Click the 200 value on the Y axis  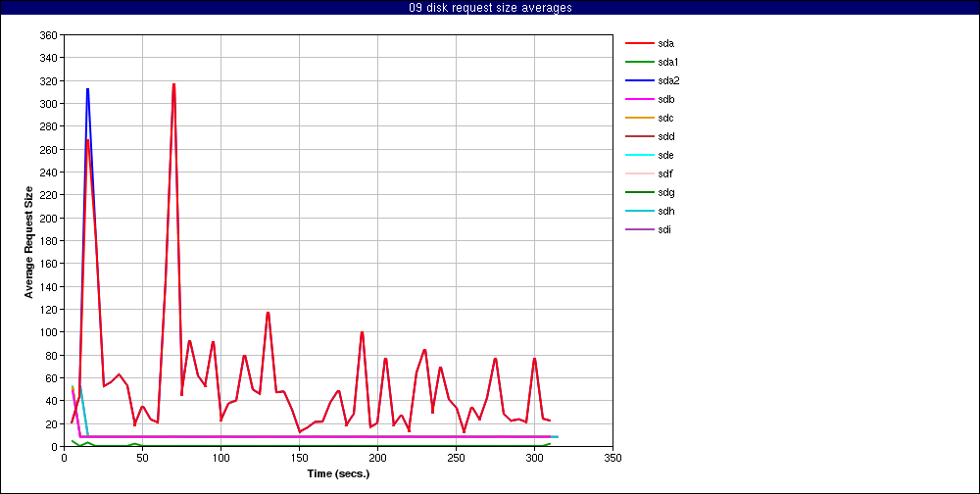click(x=49, y=219)
